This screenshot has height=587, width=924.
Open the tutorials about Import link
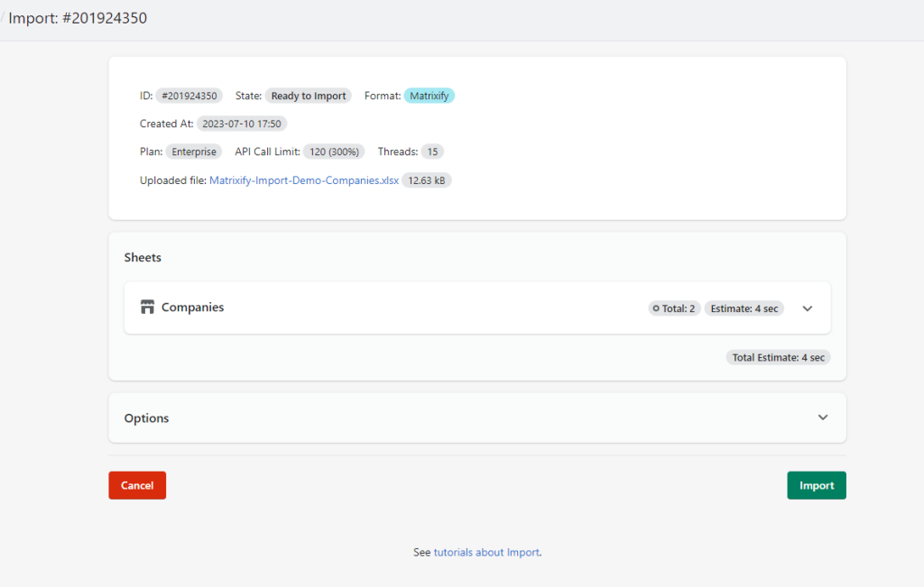tap(487, 552)
